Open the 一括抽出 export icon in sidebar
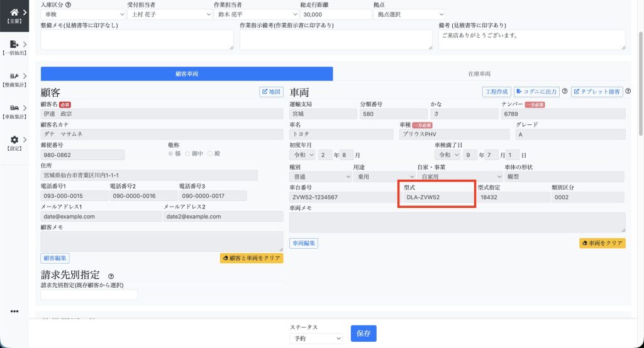 [x=14, y=44]
